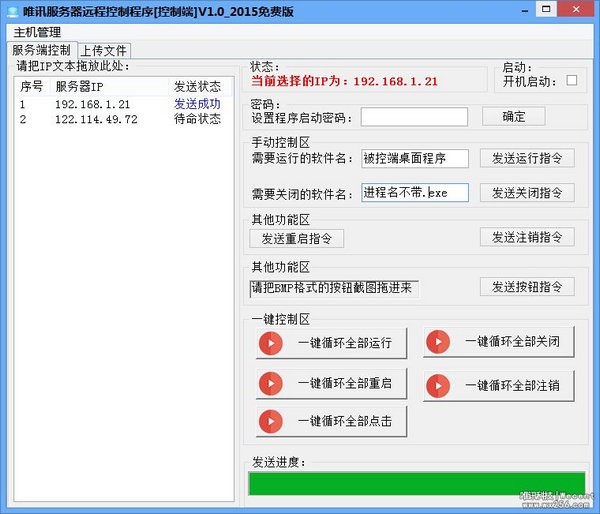Click the BMP 按钮截图 drop field
The image size is (600, 514).
(x=334, y=289)
